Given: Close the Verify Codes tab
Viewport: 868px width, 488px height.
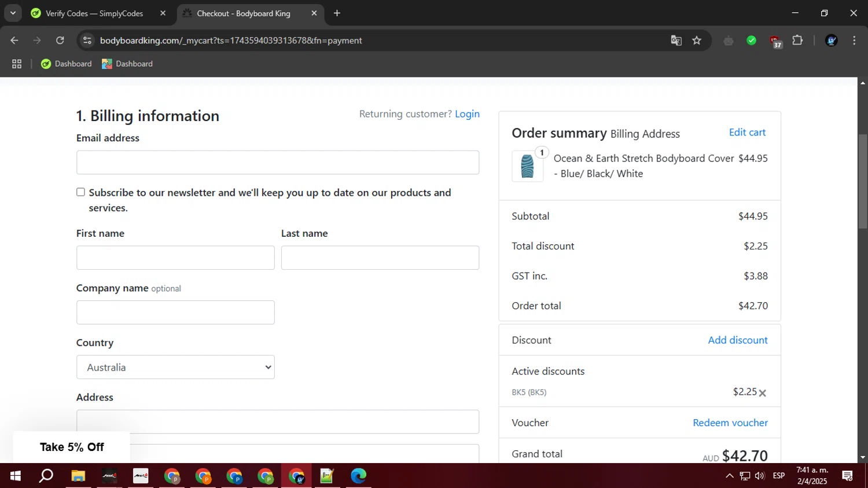Looking at the screenshot, I should (163, 13).
